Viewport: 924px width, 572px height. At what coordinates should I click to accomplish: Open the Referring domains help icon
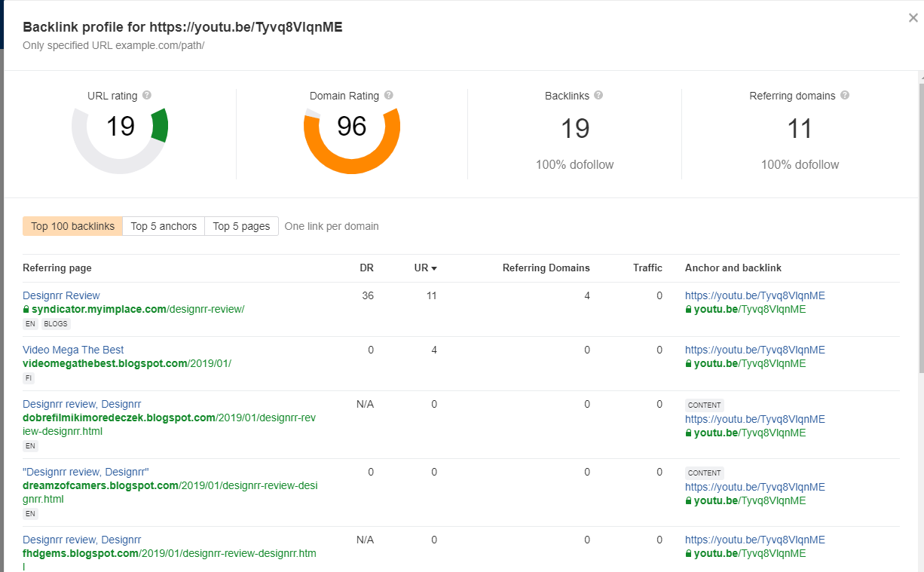pyautogui.click(x=845, y=96)
